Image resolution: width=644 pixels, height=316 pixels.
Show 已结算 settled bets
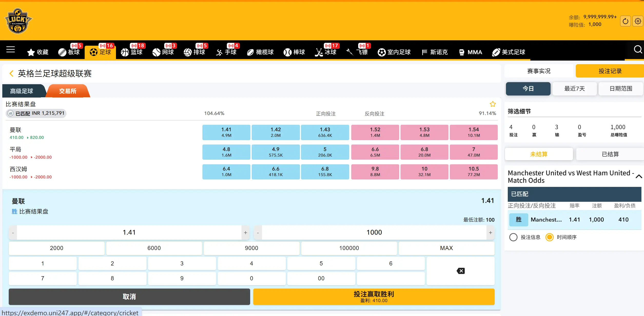point(610,154)
